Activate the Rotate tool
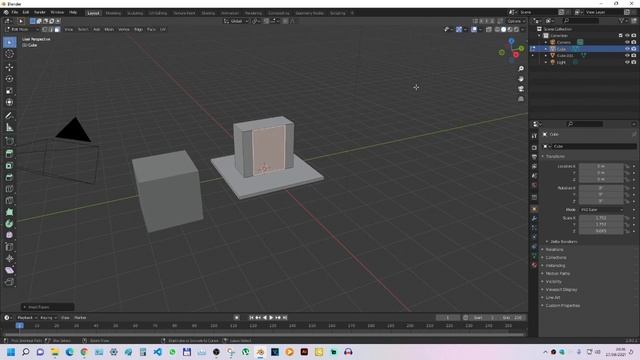The image size is (640, 360). (x=9, y=79)
